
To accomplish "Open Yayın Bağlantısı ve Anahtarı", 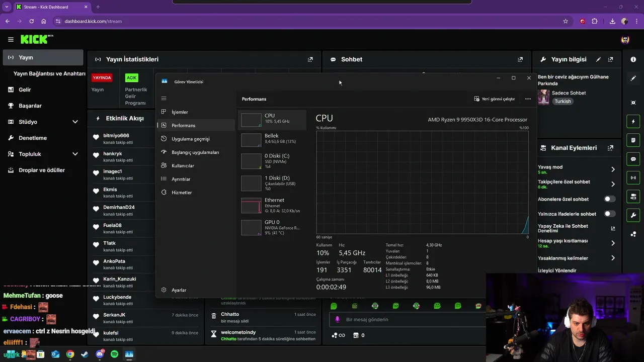I will pyautogui.click(x=49, y=73).
